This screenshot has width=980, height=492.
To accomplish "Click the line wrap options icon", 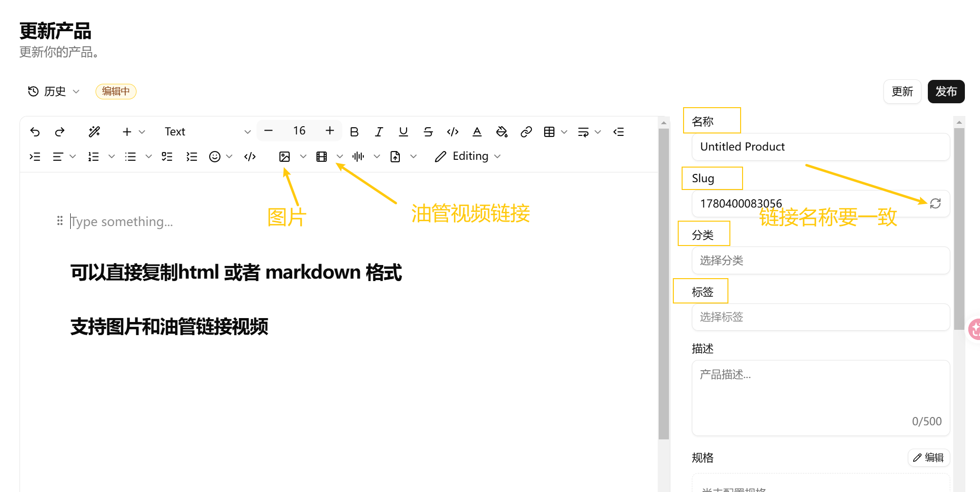I will pyautogui.click(x=583, y=132).
